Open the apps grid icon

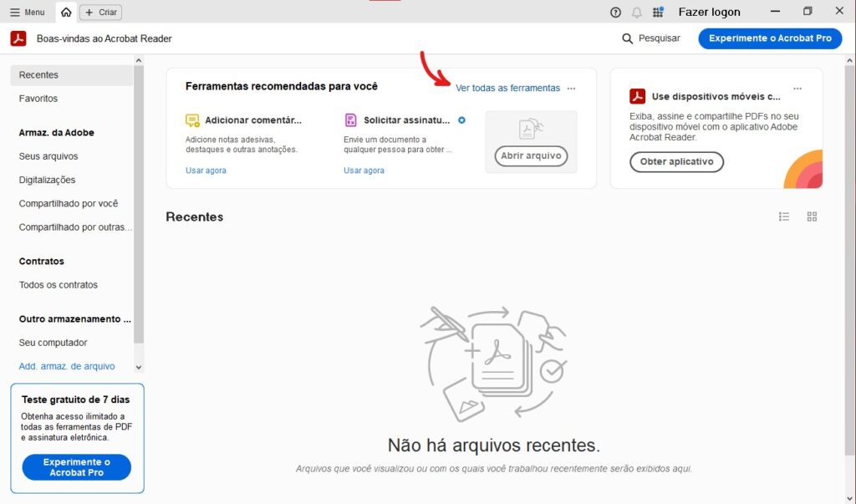coord(658,12)
